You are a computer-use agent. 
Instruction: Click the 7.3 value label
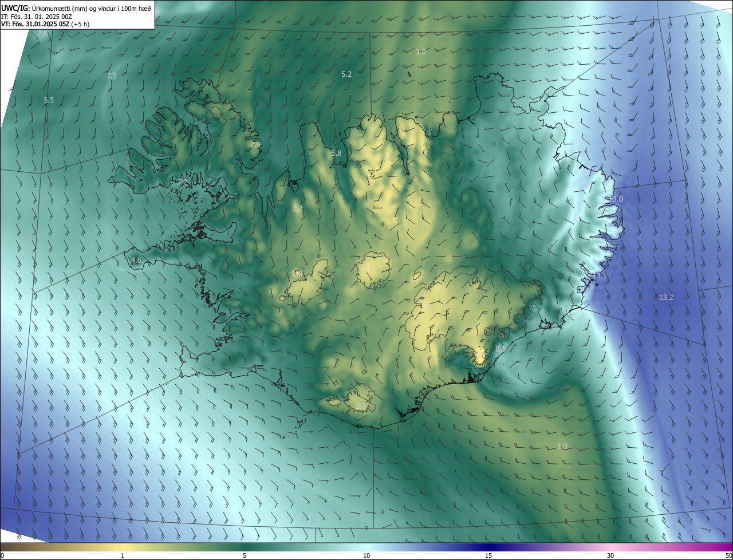pos(112,76)
